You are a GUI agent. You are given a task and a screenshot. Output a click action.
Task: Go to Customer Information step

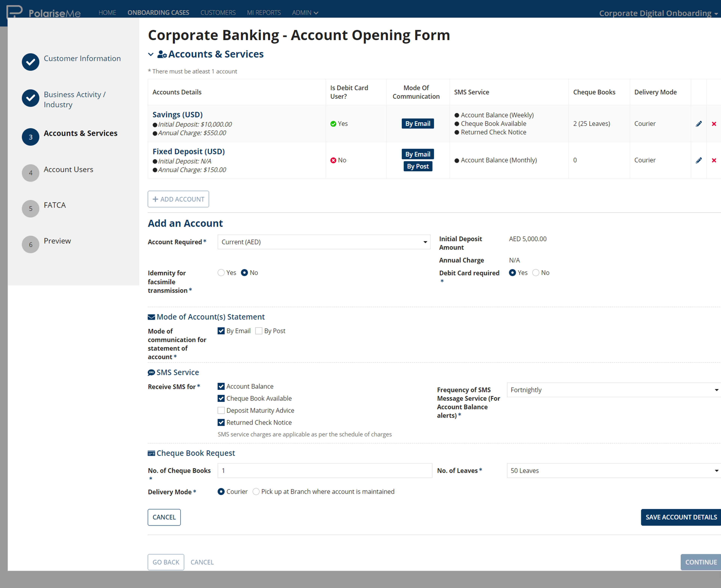pyautogui.click(x=82, y=58)
